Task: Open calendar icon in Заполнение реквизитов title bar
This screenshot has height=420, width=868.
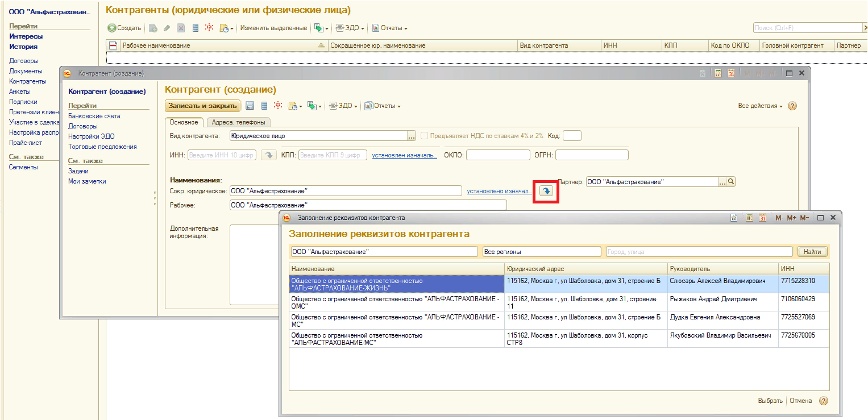Action: coord(762,218)
